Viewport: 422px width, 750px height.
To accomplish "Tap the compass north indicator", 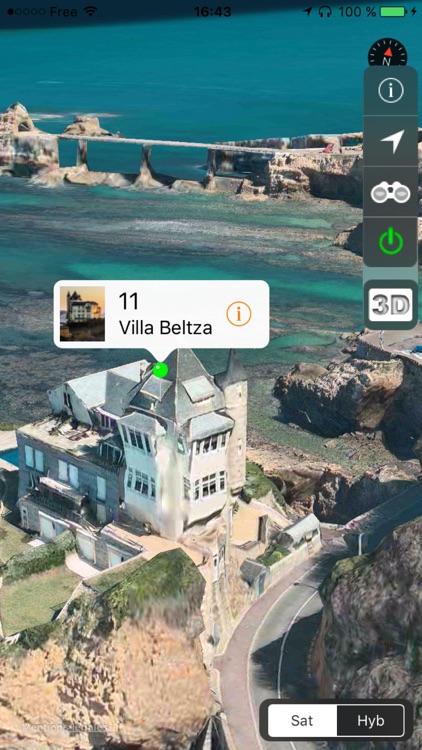I will point(388,53).
